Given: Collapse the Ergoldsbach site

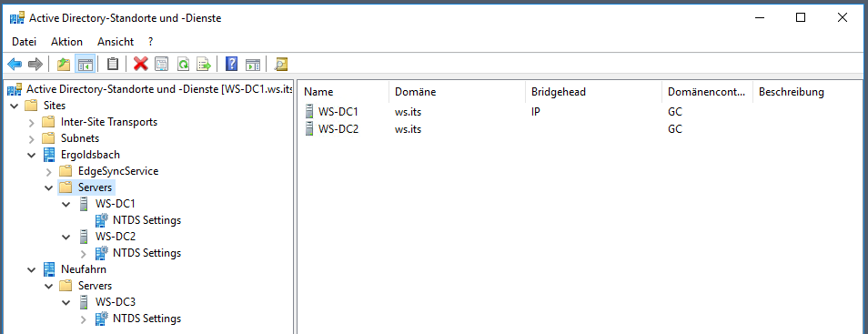Looking at the screenshot, I should [x=32, y=155].
